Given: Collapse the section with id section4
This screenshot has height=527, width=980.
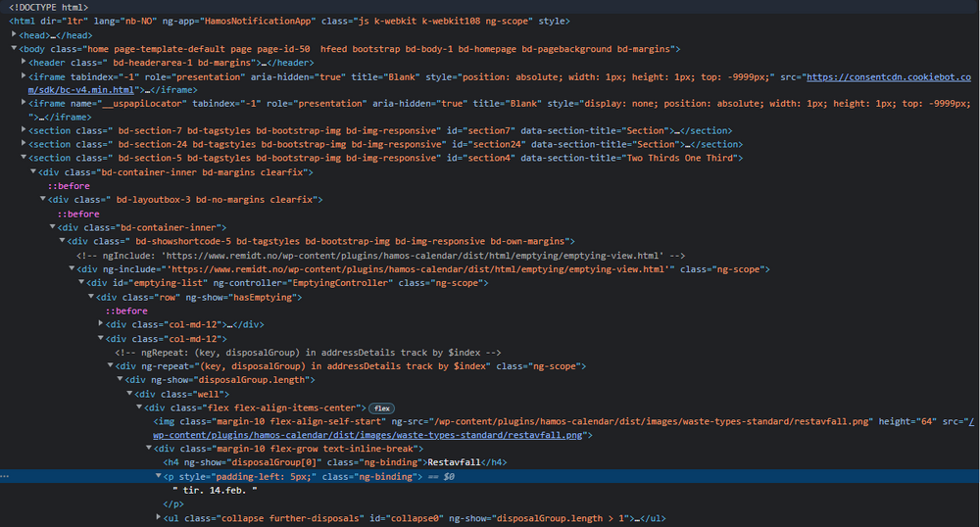Looking at the screenshot, I should click(24, 158).
